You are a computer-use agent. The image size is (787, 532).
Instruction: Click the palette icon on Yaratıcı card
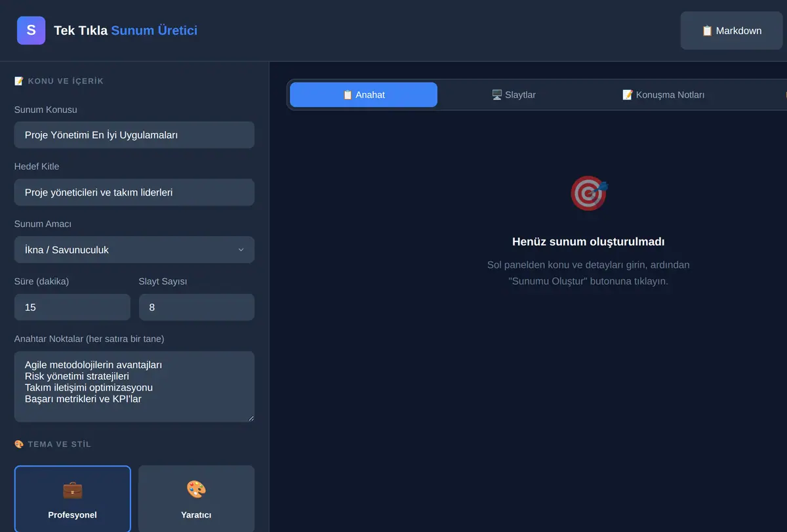[x=196, y=489]
